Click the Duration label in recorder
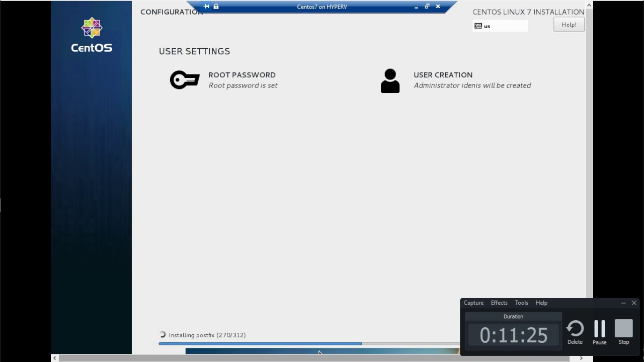Viewport: 644px width, 362px height. [513, 316]
